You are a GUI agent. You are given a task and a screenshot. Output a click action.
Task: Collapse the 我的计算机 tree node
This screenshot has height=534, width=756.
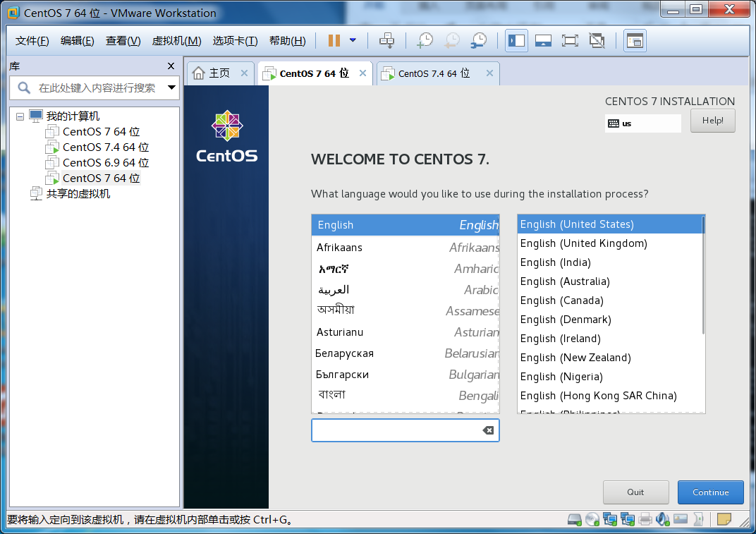(x=20, y=116)
